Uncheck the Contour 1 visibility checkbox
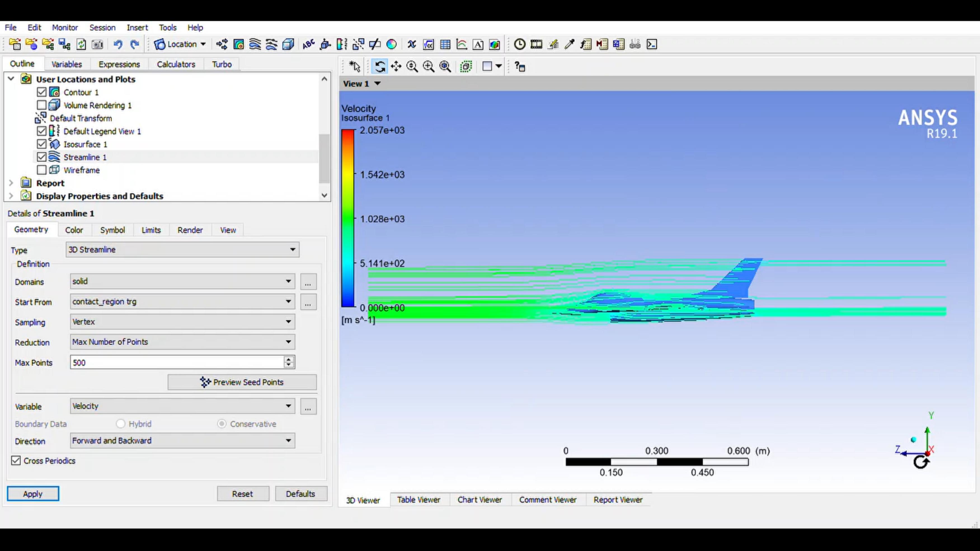Viewport: 980px width, 551px height. [x=41, y=92]
